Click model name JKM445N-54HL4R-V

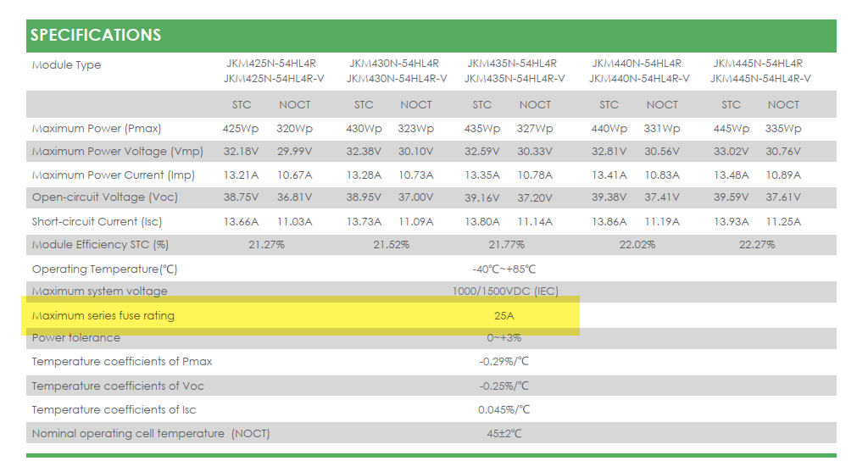760,79
